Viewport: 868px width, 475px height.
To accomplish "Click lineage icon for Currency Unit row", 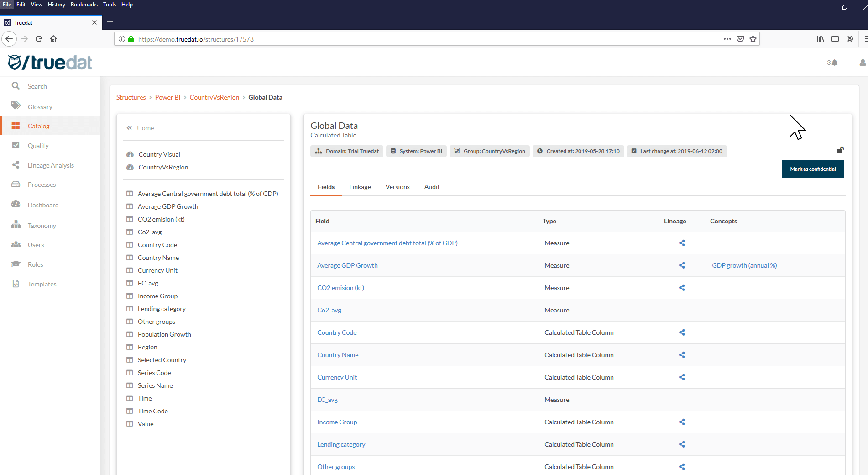I will pos(682,377).
